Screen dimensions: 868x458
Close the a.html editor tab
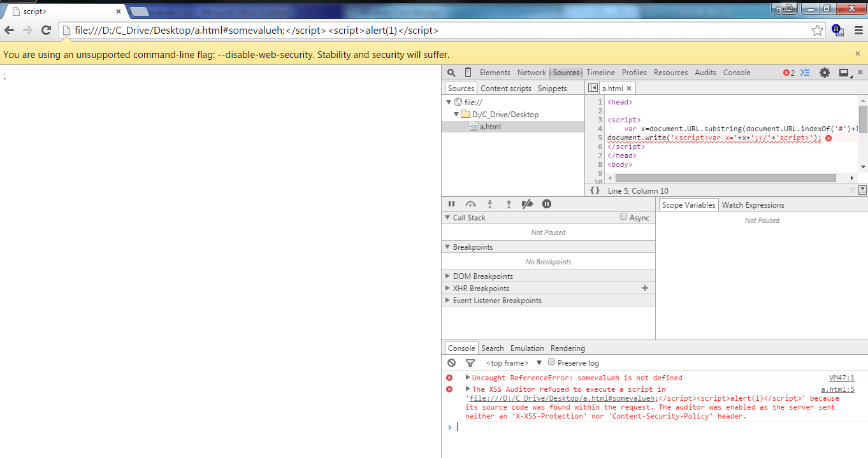click(x=629, y=89)
